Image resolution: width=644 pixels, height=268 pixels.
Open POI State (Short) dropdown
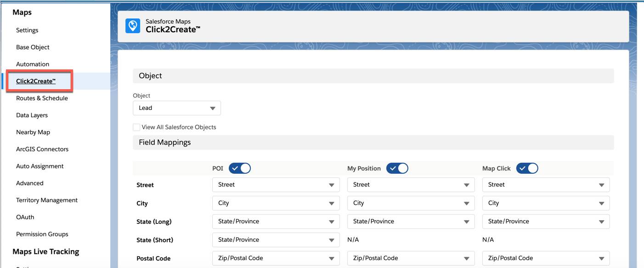[x=276, y=240]
